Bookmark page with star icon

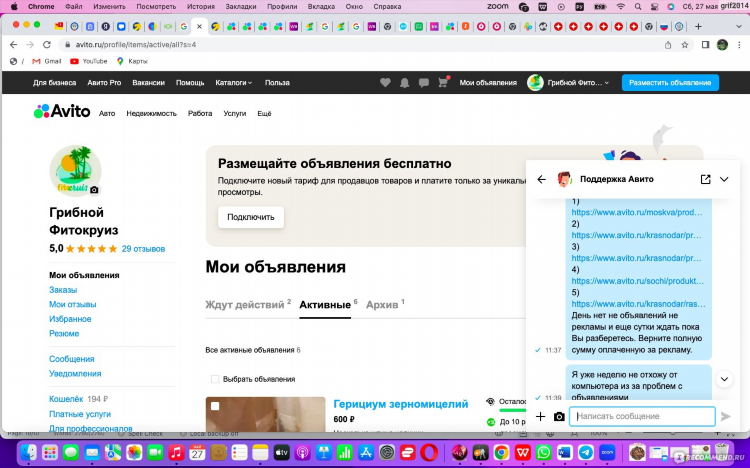tap(684, 45)
